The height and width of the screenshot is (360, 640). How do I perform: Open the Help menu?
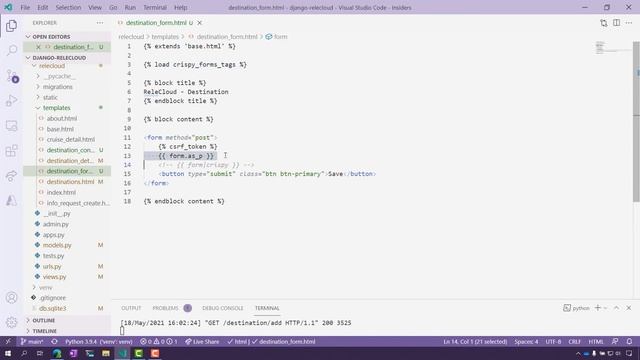point(180,7)
